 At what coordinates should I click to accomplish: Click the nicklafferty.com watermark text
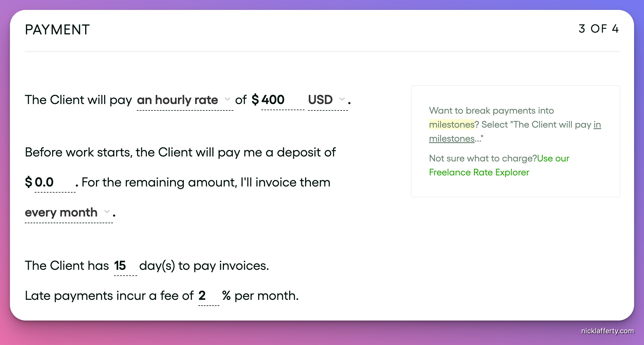pos(607,331)
